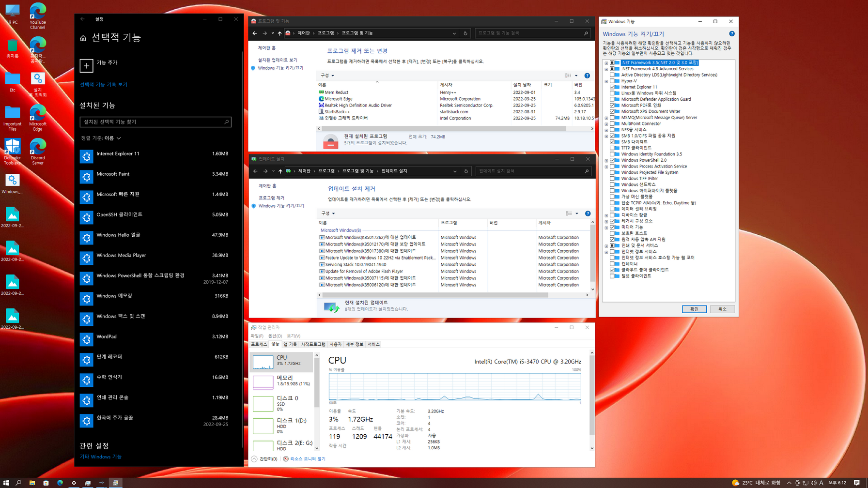Open the 구성 dropdown in 프로그램 및 기능
This screenshot has width=868, height=488.
tap(327, 76)
